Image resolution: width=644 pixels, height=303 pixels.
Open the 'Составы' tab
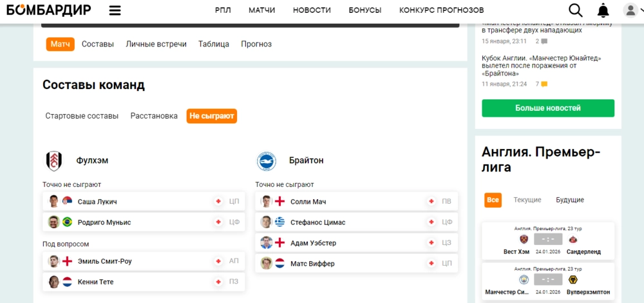click(x=98, y=44)
